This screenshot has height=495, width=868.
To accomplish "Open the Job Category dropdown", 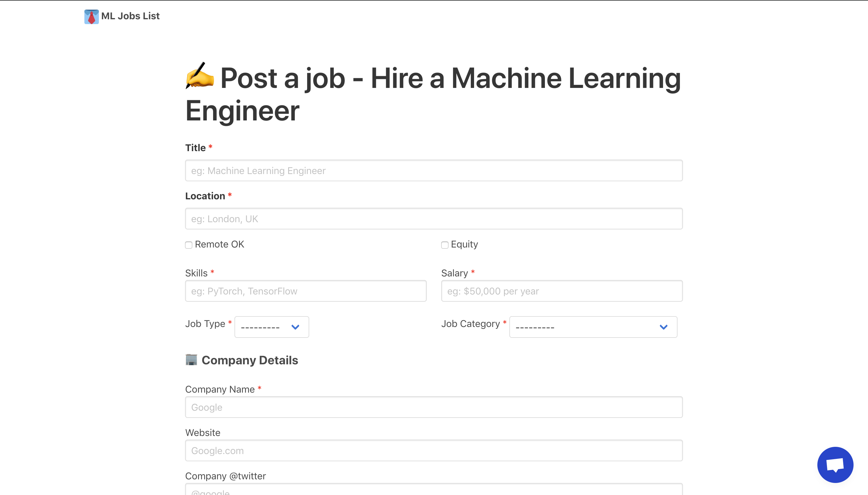I will point(593,327).
